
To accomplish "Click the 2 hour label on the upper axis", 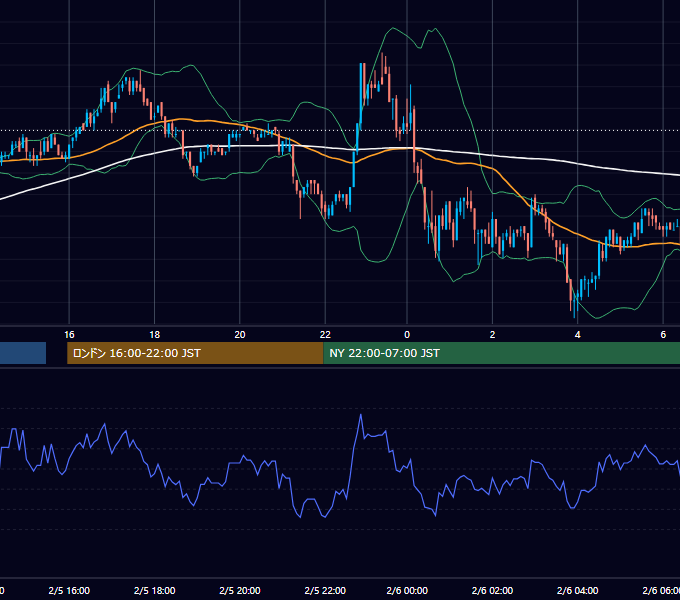I will tap(492, 335).
